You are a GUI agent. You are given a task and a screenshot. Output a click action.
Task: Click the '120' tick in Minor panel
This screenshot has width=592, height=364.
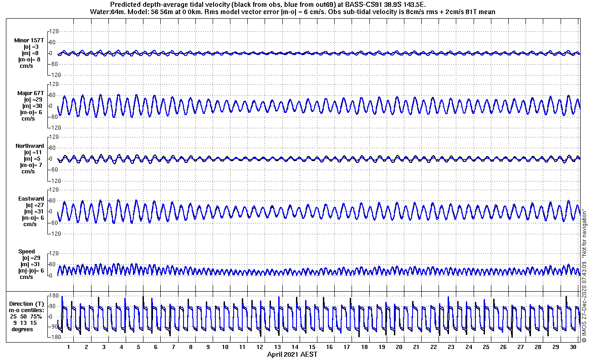[54, 31]
